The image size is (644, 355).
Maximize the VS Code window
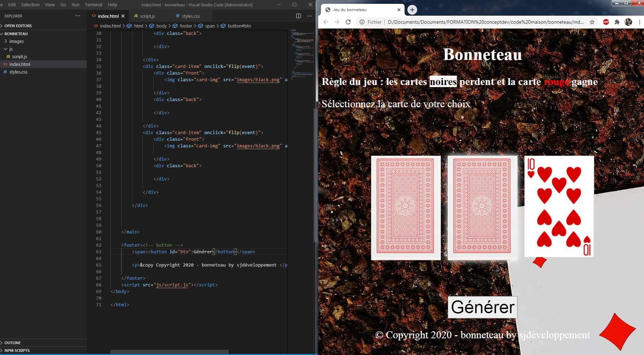(x=294, y=5)
